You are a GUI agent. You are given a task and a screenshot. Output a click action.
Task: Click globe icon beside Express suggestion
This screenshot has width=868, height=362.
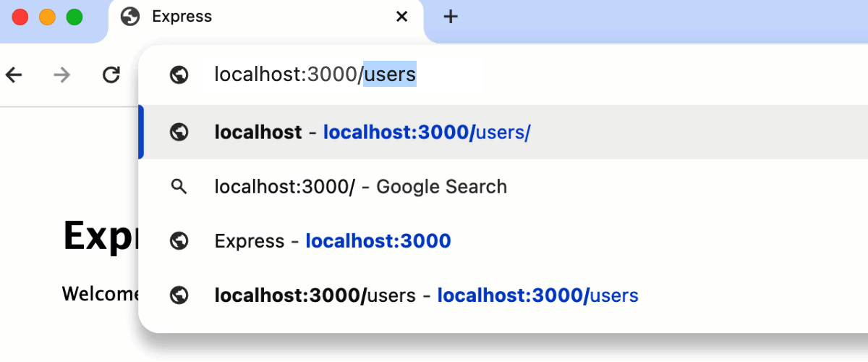[x=179, y=241]
